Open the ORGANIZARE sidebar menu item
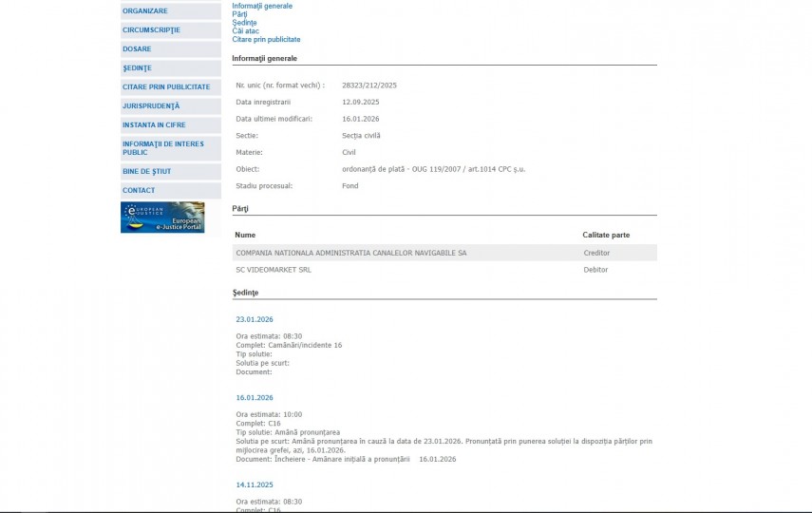This screenshot has width=812, height=513. (x=145, y=11)
